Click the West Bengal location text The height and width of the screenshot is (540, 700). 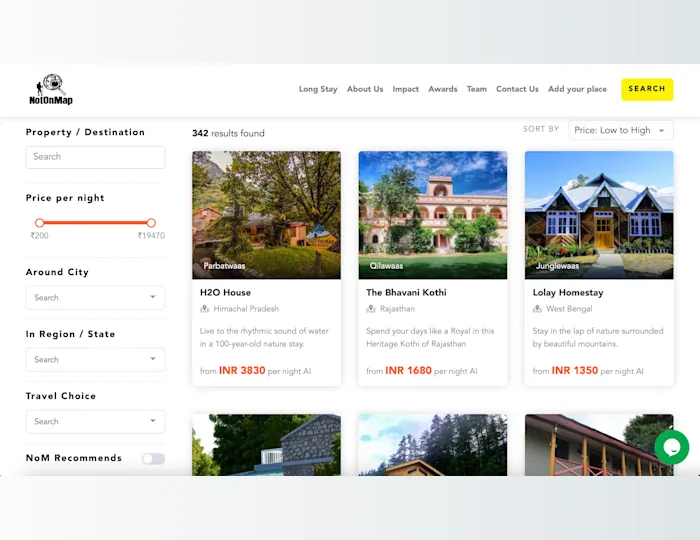[569, 309]
